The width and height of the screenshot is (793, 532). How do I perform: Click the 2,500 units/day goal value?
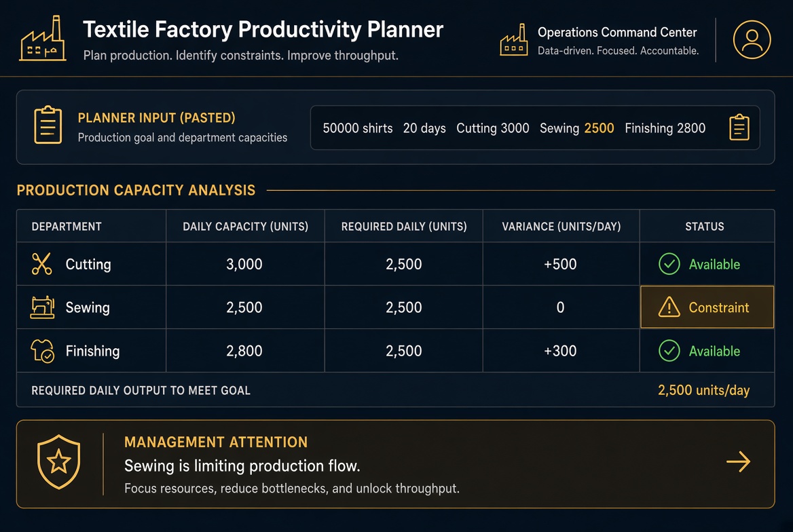[703, 390]
